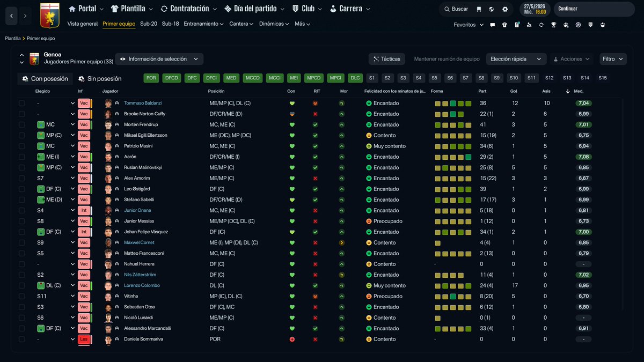
Task: Open settings via football-gear icon
Action: (x=505, y=9)
